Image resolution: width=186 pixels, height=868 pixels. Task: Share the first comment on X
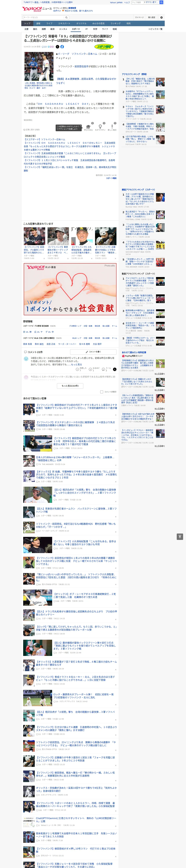pos(114,369)
